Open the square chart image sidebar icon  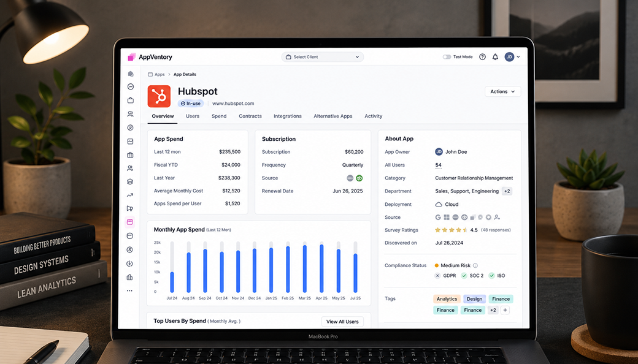click(131, 142)
